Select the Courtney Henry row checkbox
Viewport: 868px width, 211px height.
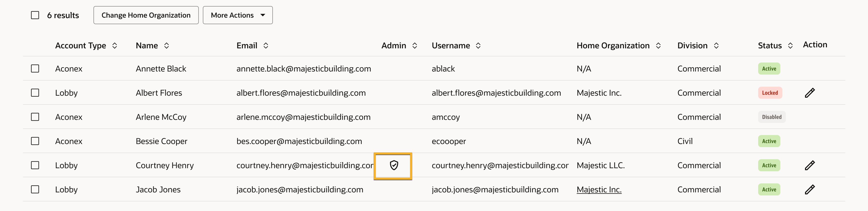click(35, 165)
